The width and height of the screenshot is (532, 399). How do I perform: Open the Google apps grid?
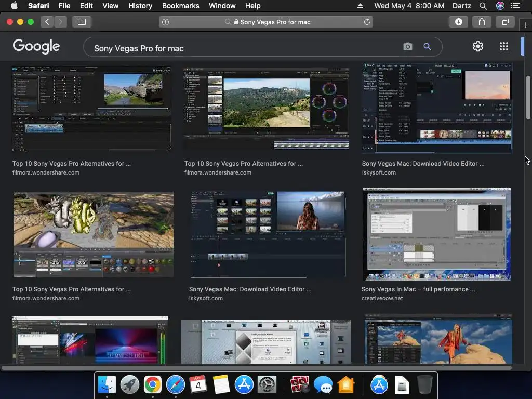(503, 46)
